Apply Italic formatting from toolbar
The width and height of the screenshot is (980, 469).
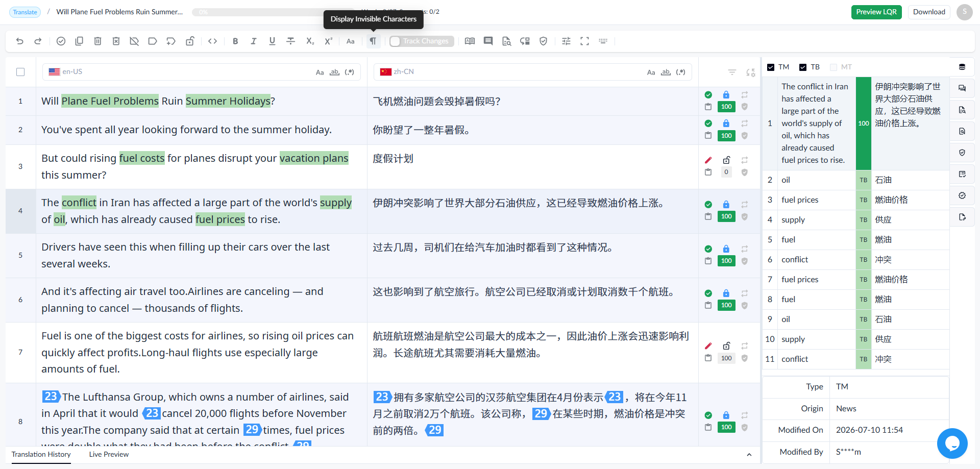[x=254, y=41]
